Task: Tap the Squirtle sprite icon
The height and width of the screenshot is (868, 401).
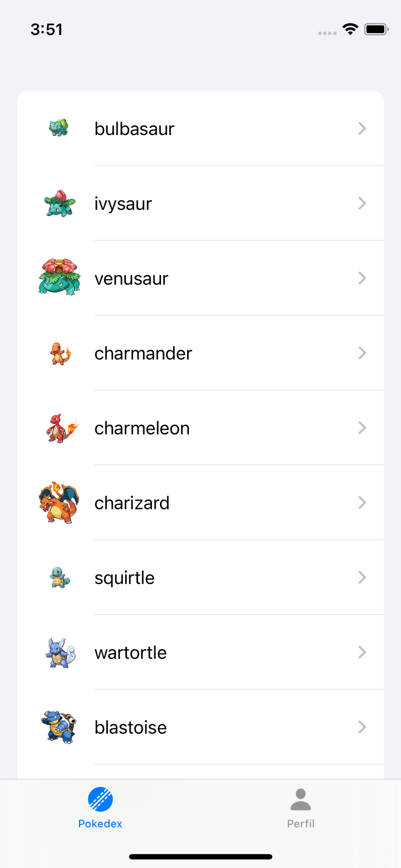Action: (x=59, y=578)
